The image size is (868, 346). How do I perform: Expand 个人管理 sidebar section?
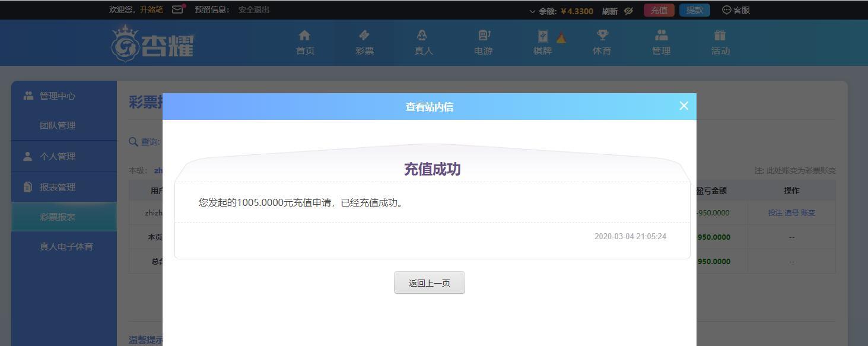click(58, 157)
